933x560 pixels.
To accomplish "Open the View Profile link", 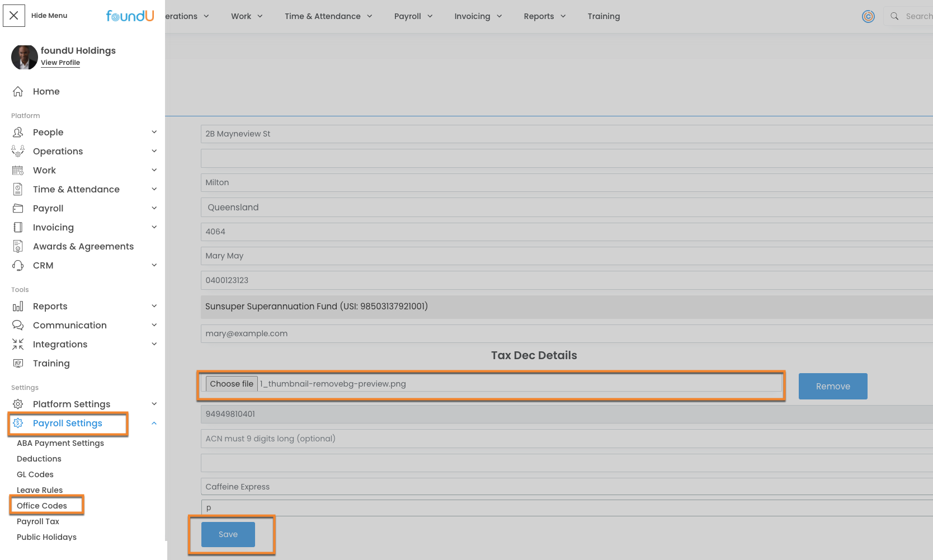I will click(x=60, y=63).
